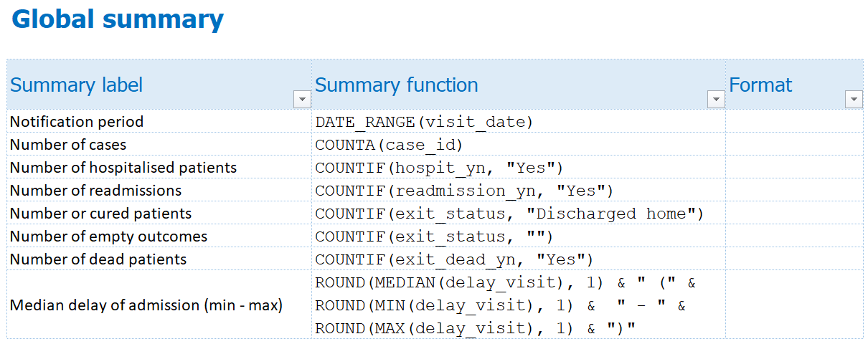868x344 pixels.
Task: Select the Summary label header cell
Action: coord(159,85)
